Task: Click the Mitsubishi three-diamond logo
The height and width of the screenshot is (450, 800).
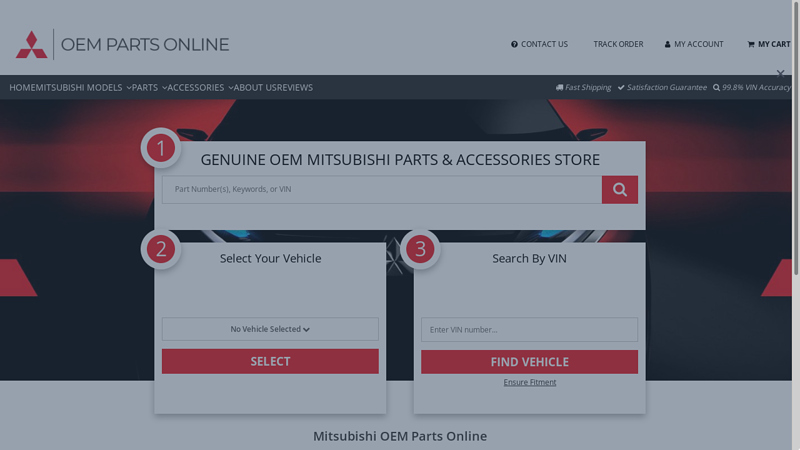Action: point(32,44)
